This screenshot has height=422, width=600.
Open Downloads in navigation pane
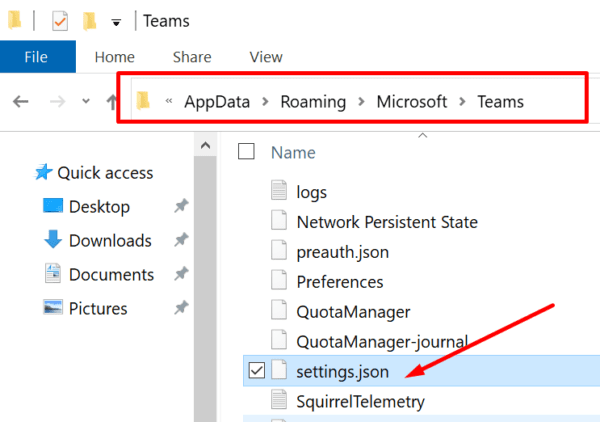click(110, 241)
